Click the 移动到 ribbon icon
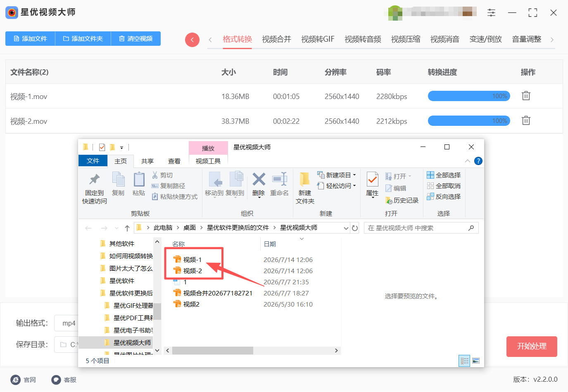The image size is (568, 392). point(215,179)
